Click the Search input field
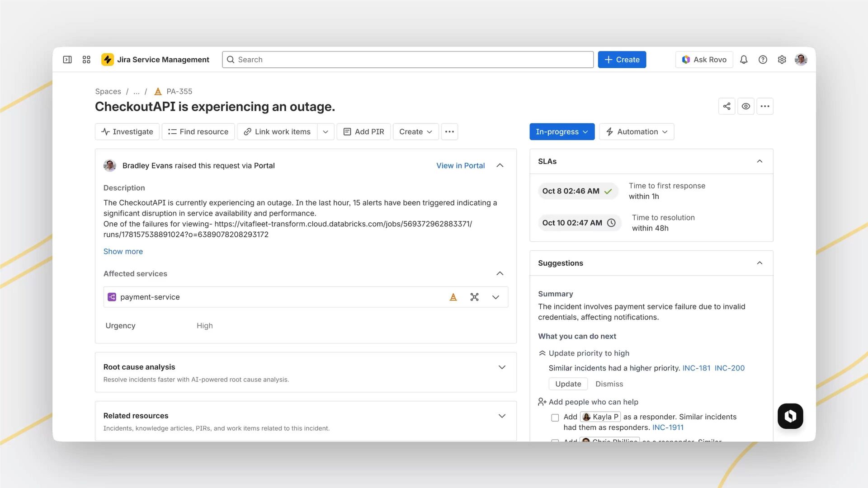868x488 pixels. pyautogui.click(x=407, y=60)
